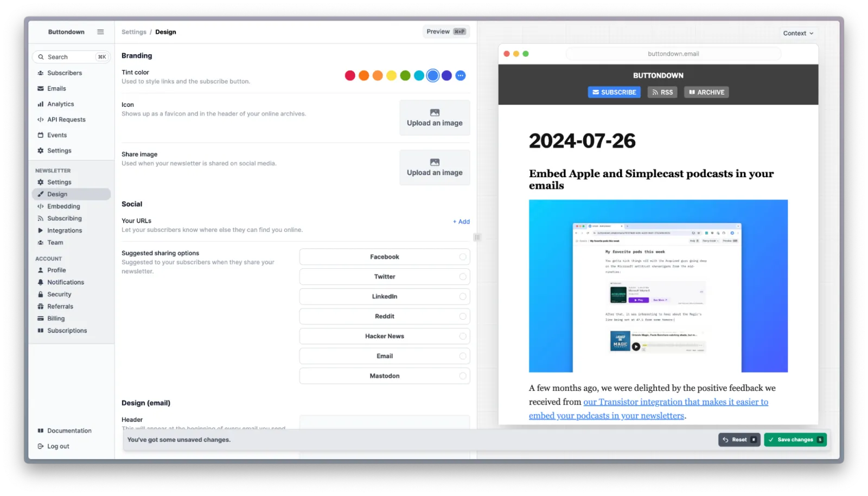Open the custom tint color picker

[460, 76]
